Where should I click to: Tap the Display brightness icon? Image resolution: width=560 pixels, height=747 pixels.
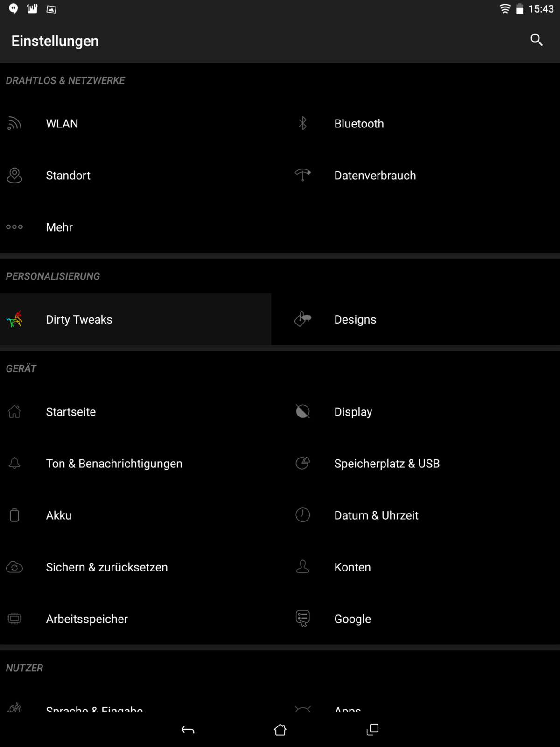click(303, 411)
